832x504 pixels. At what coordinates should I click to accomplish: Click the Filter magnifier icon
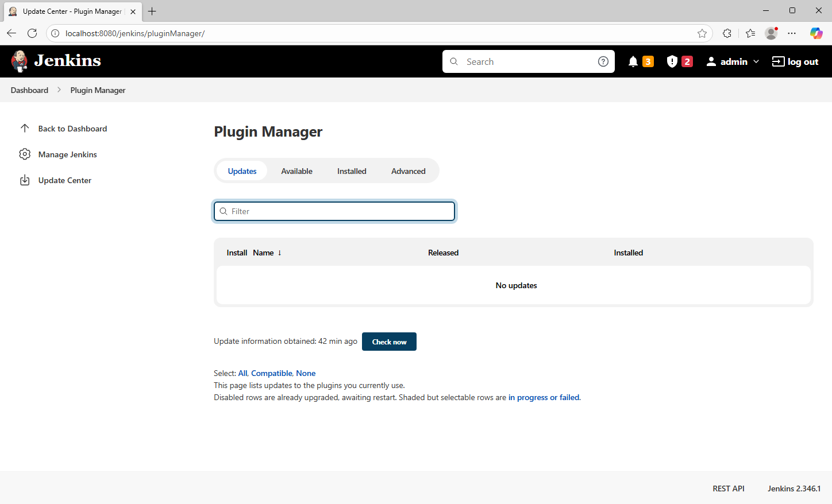tap(224, 211)
